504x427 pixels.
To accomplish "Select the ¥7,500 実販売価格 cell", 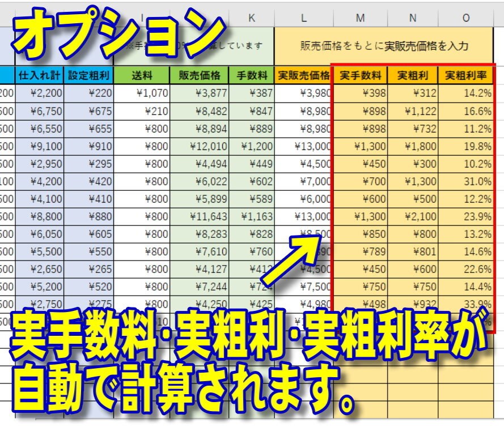I will (x=304, y=287).
